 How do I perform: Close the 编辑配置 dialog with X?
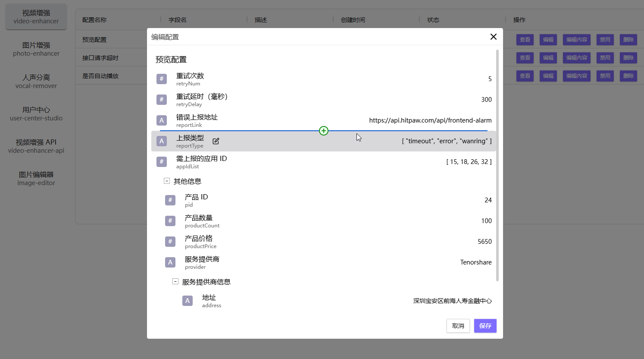point(494,37)
